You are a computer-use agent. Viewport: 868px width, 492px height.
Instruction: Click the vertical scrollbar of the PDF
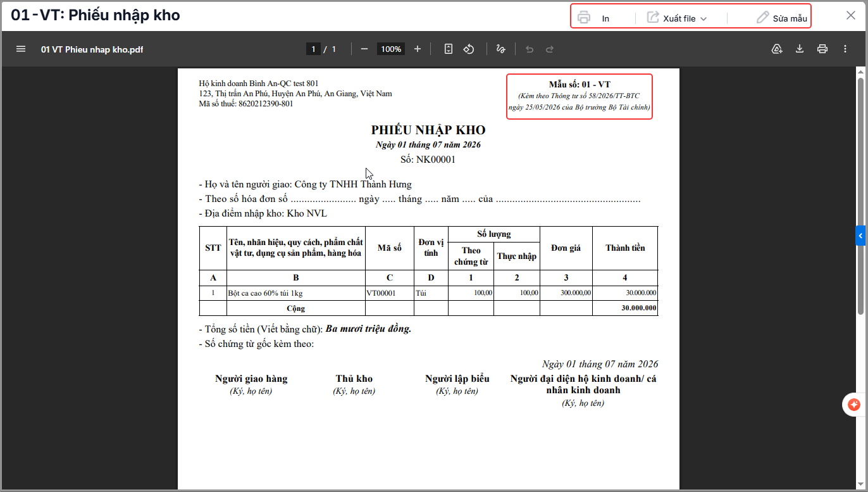(860, 196)
